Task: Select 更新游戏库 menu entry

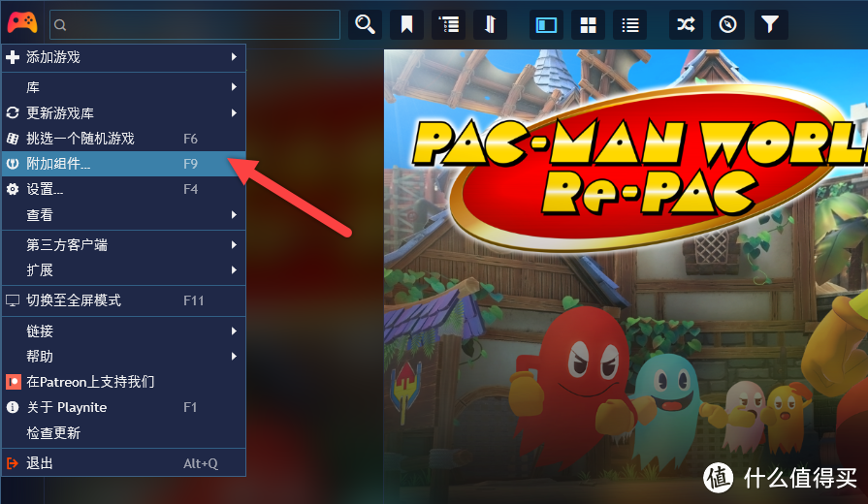Action: tap(124, 112)
